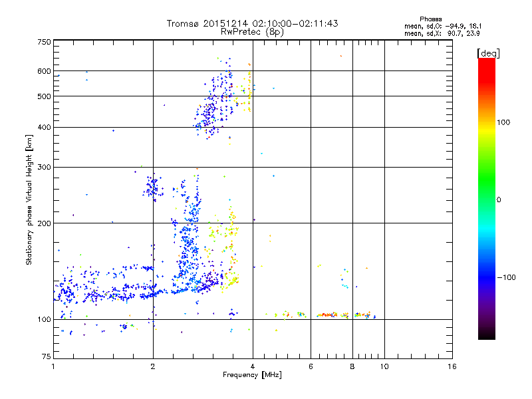Click the x-axis '4' tick label
Viewport: 532px width, 399px height.
253,366
